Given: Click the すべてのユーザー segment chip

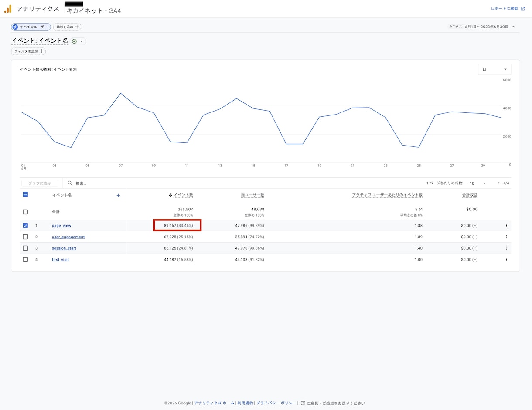Looking at the screenshot, I should (x=31, y=27).
